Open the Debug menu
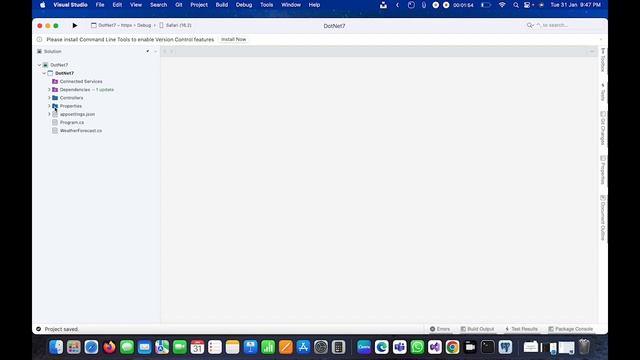 [x=244, y=5]
